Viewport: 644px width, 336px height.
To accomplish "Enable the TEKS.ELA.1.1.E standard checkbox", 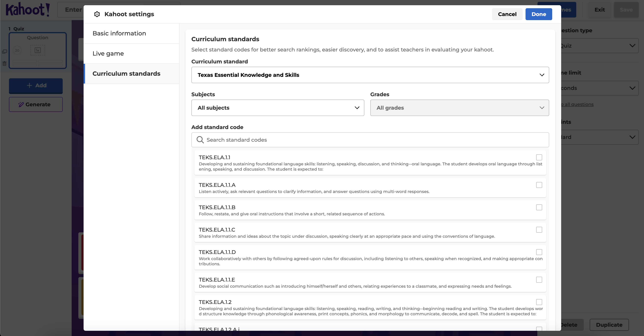I will click(539, 280).
